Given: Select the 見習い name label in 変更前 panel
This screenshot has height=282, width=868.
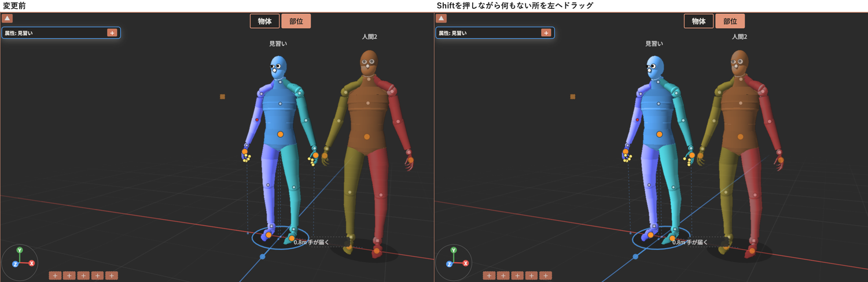Looking at the screenshot, I should [x=278, y=44].
